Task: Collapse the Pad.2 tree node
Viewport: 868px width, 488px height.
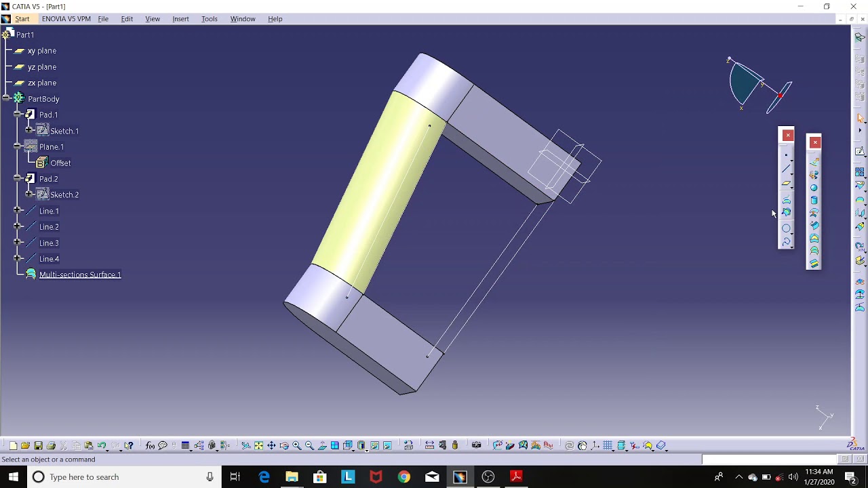Action: pos(18,179)
